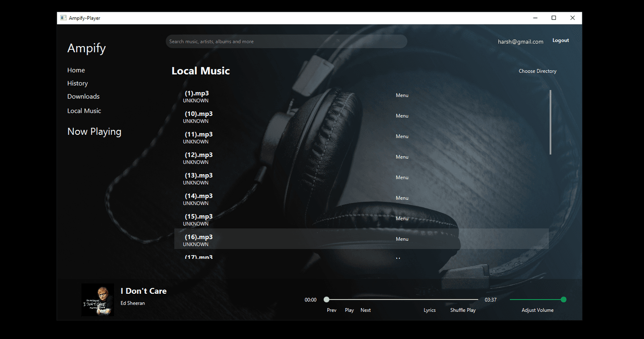The height and width of the screenshot is (339, 644).
Task: Click Play in the player bar
Action: 349,310
